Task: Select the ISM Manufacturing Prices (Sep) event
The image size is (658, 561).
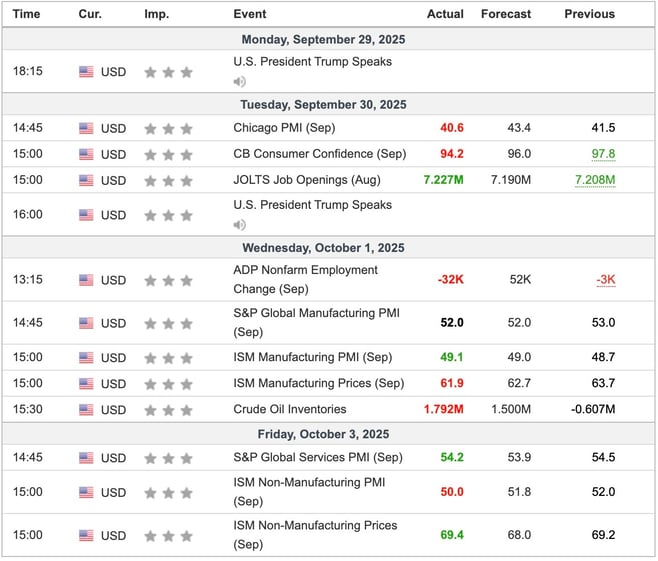Action: [318, 383]
